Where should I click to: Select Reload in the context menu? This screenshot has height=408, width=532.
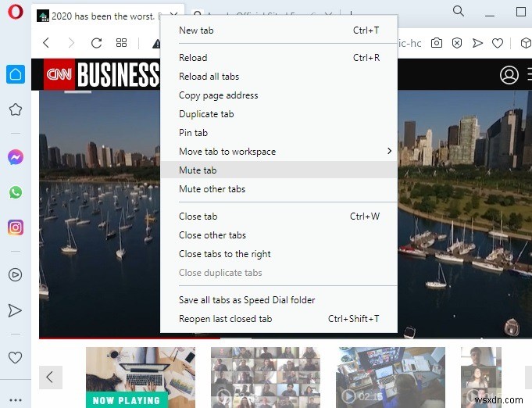279,57
